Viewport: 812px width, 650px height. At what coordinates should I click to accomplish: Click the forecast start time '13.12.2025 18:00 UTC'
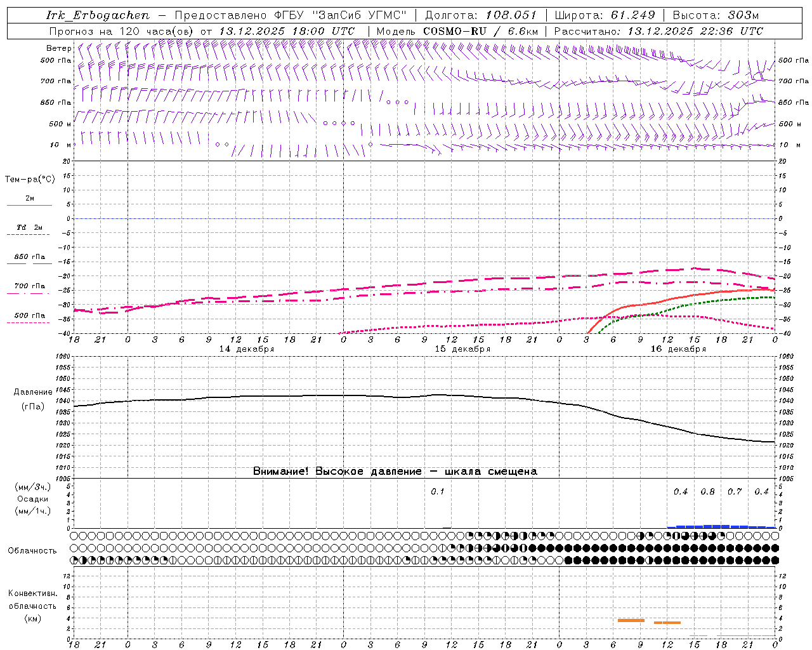click(287, 31)
